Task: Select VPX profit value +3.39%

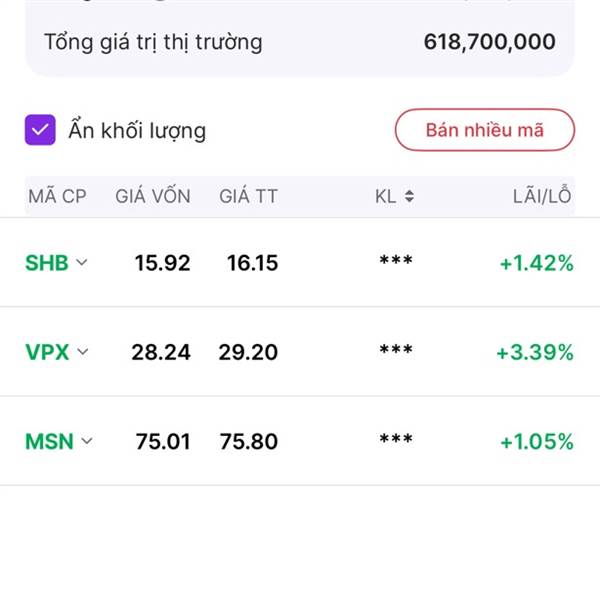Action: point(535,352)
